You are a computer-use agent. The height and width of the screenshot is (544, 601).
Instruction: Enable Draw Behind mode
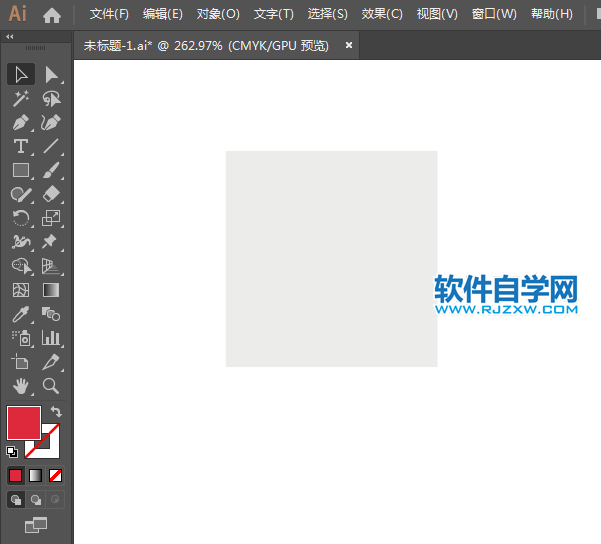(x=36, y=500)
